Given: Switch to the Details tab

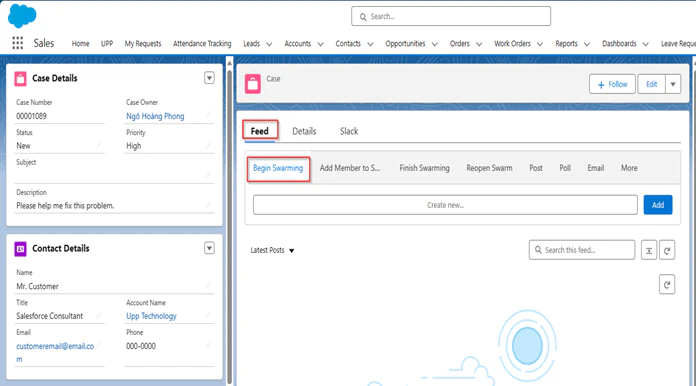Looking at the screenshot, I should (304, 131).
